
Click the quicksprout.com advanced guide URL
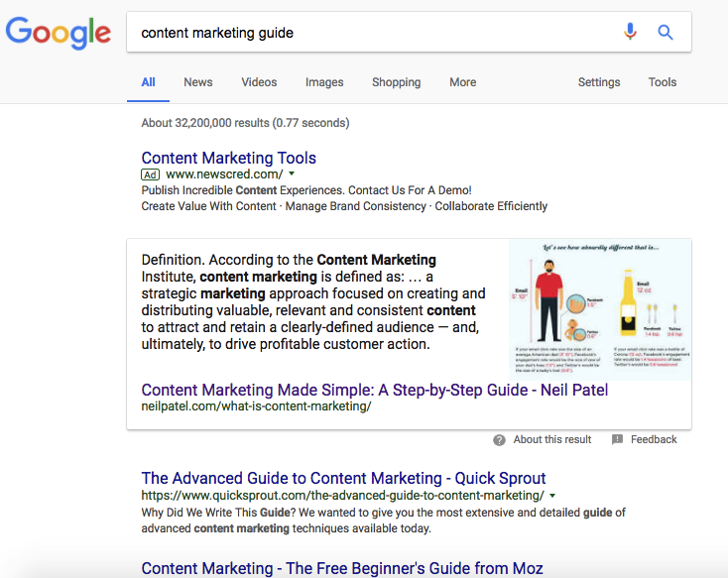click(x=342, y=496)
